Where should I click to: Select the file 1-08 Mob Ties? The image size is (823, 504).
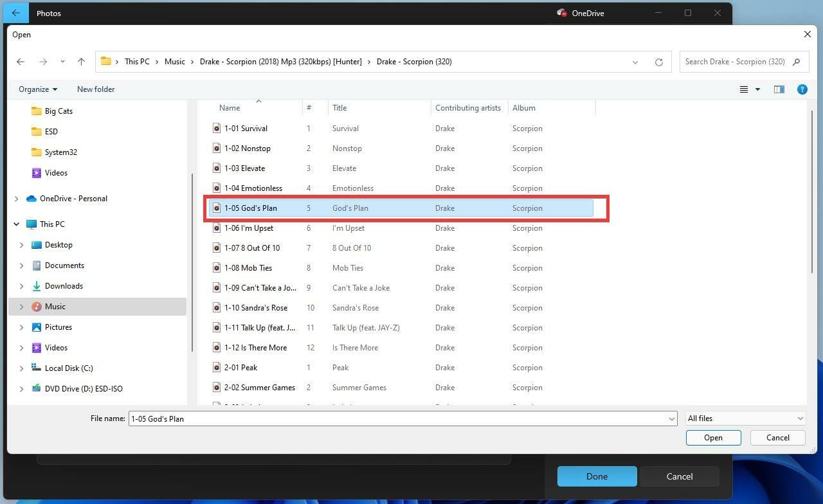[249, 267]
